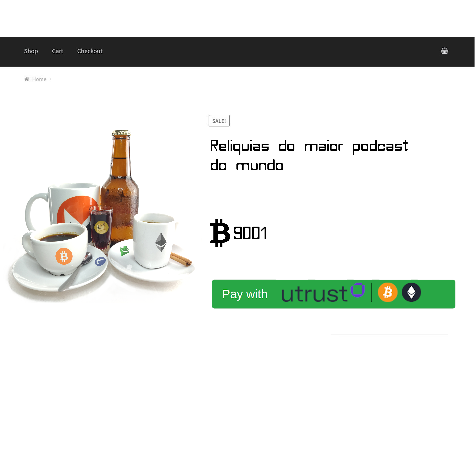Open the shopping basket icon in header

point(444,51)
